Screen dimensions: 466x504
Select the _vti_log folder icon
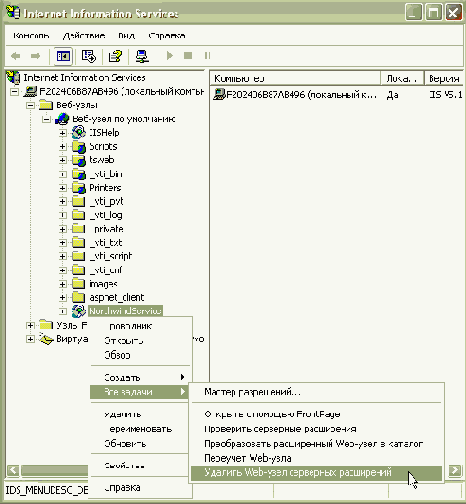[x=79, y=215]
